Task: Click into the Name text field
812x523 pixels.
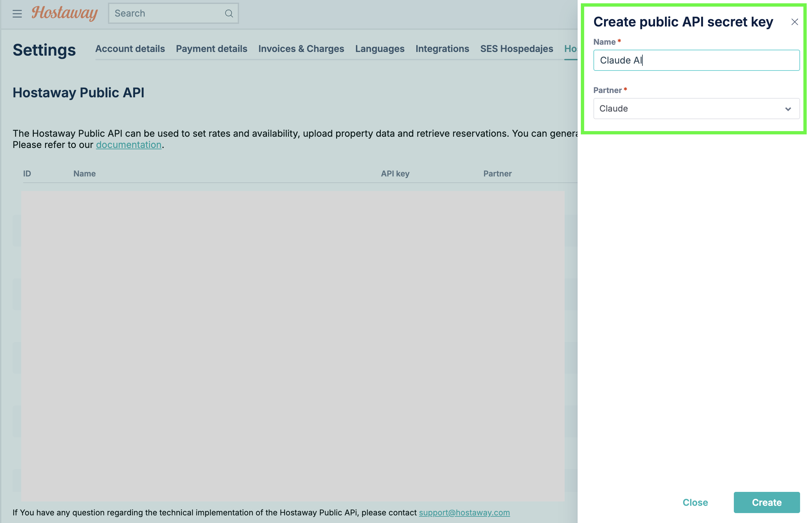Action: pos(696,60)
